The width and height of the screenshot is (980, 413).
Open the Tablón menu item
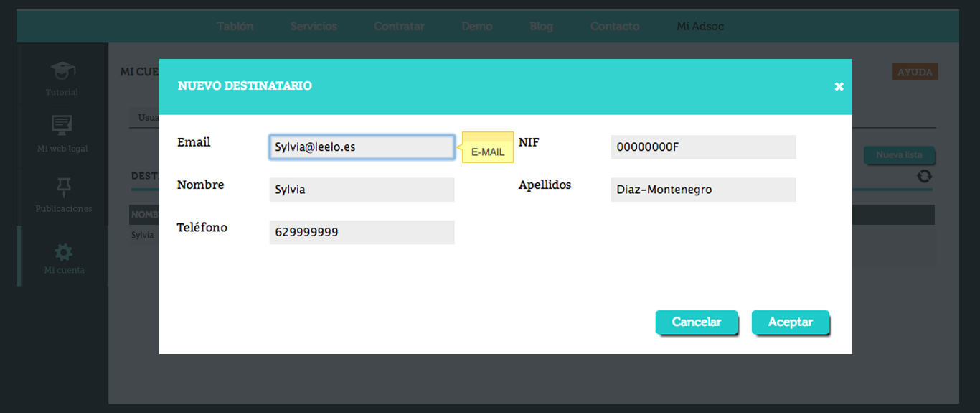tap(235, 26)
